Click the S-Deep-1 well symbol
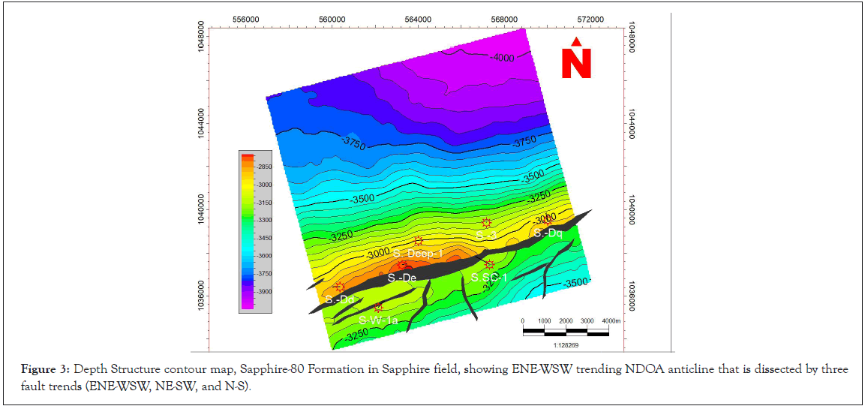This screenshot has width=868, height=409. [x=419, y=241]
